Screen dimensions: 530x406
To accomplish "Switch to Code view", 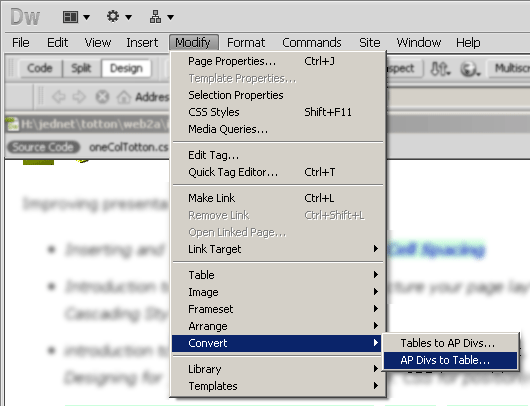I will coord(40,68).
